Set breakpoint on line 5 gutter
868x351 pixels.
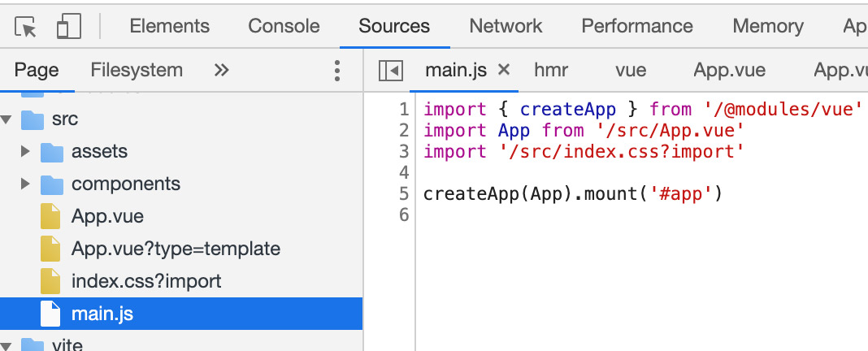pyautogui.click(x=404, y=194)
